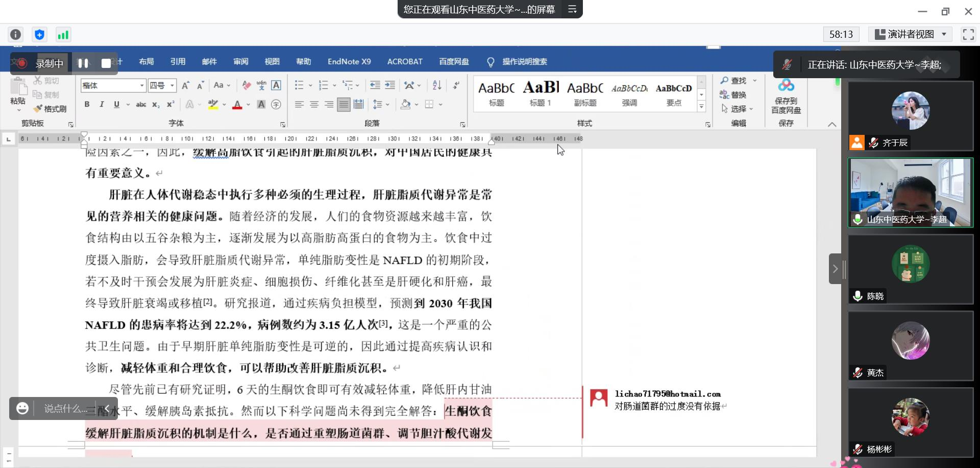
Task: Click red font color A button
Action: pyautogui.click(x=237, y=104)
